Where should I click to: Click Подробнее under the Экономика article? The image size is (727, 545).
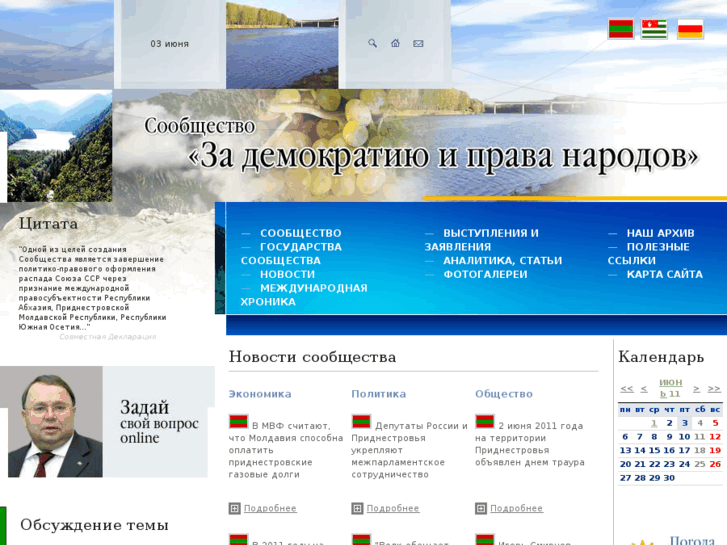click(x=270, y=508)
